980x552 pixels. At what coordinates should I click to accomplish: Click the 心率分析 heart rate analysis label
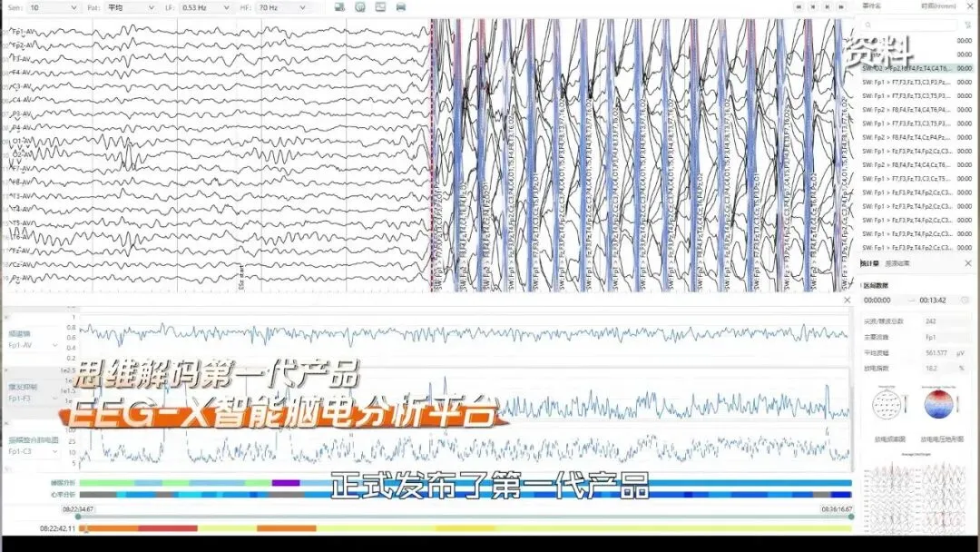click(63, 495)
